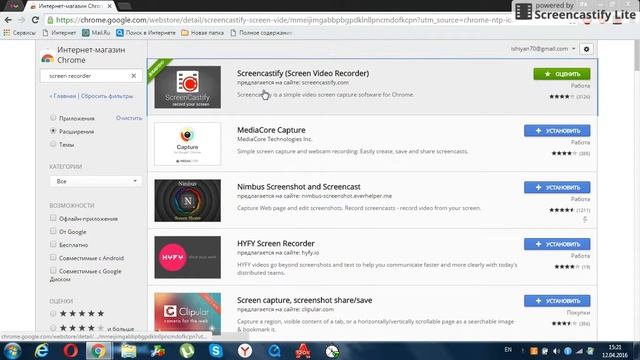The height and width of the screenshot is (360, 640).
Task: Open Nimbus Screenshot and Screencast title
Action: click(299, 187)
